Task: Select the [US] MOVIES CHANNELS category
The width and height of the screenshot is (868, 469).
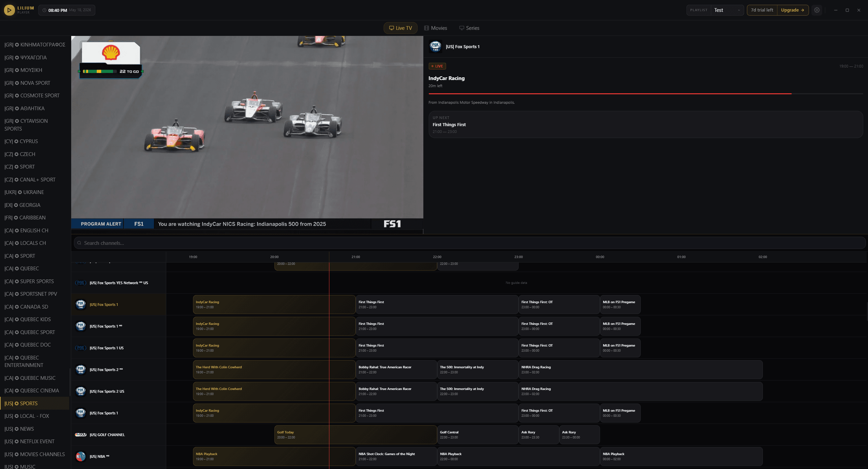Action: tap(35, 454)
